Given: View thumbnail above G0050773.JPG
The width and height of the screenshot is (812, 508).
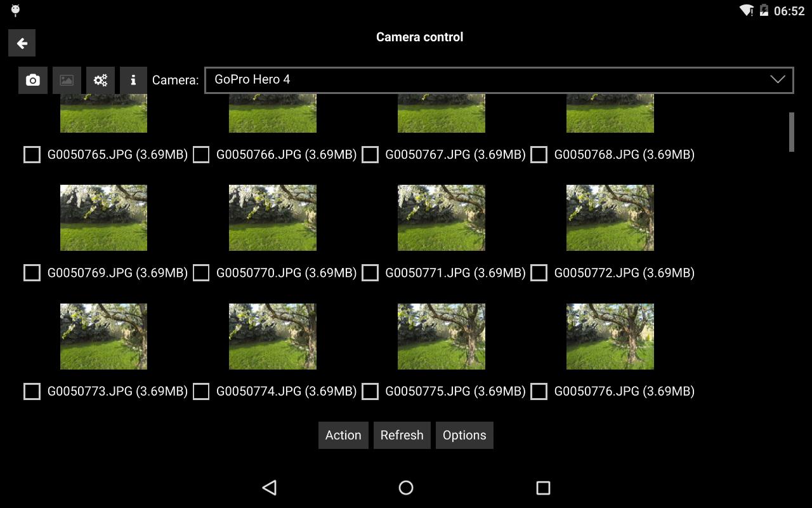Looking at the screenshot, I should click(103, 337).
